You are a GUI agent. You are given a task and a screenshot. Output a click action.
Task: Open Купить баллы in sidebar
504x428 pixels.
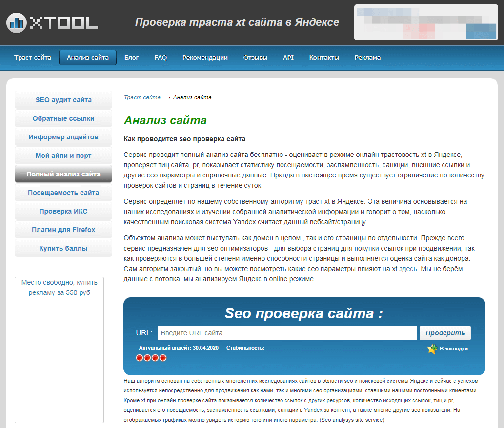coord(63,248)
